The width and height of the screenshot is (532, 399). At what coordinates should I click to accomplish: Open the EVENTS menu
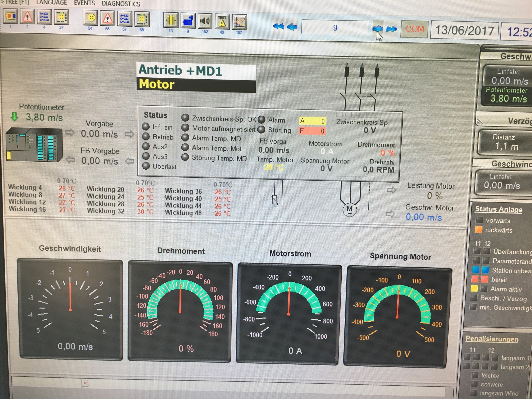pos(84,3)
